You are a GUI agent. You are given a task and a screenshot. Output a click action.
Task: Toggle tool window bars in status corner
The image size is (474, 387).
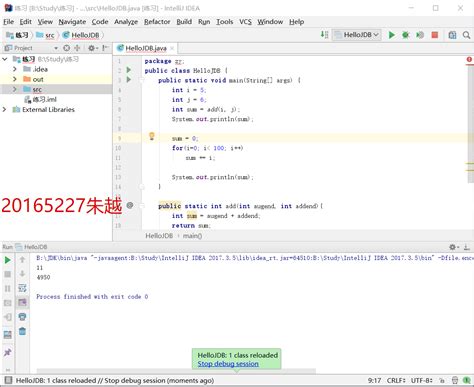coord(8,380)
